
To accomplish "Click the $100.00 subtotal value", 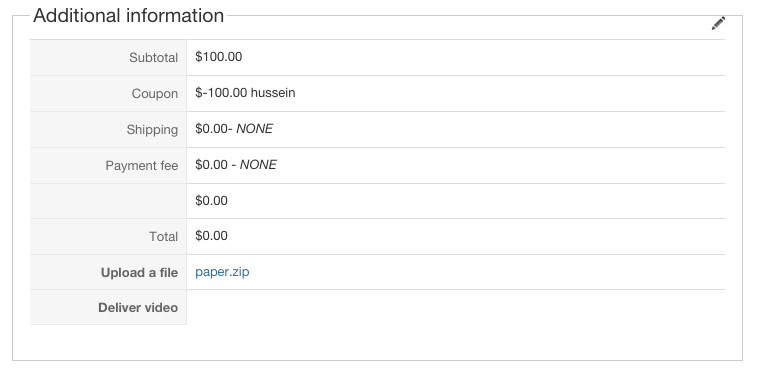I will coord(218,57).
